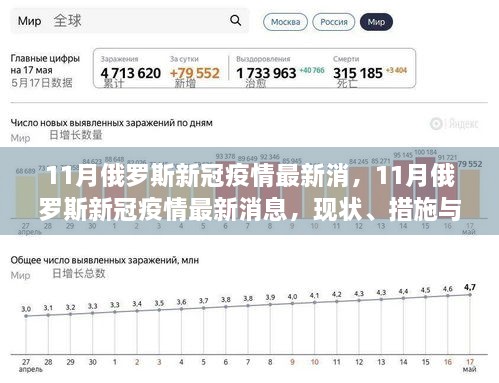This screenshot has width=499, height=383.
Task: Click the search magnifier icon
Action: (x=235, y=21)
